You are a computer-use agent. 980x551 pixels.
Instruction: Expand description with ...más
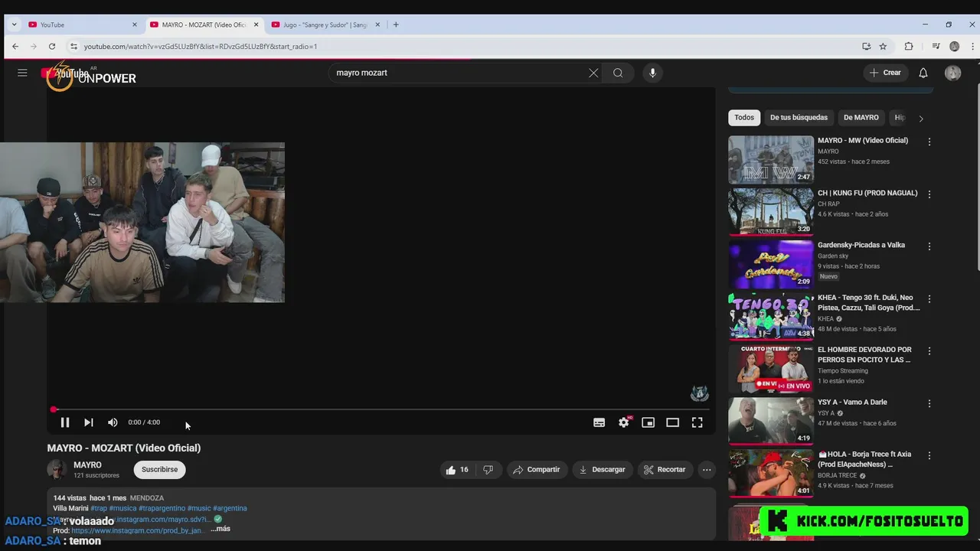220,529
